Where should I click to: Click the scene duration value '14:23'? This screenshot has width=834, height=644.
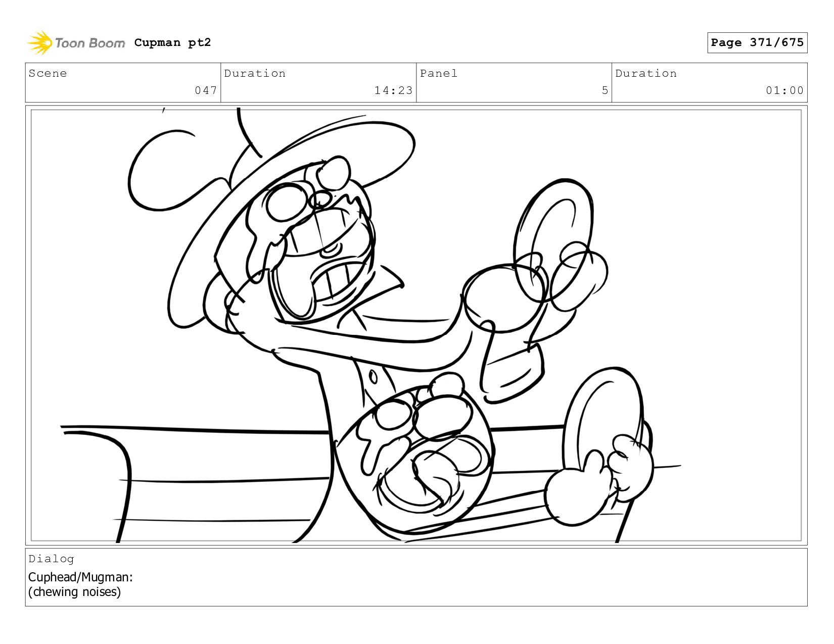coord(393,90)
